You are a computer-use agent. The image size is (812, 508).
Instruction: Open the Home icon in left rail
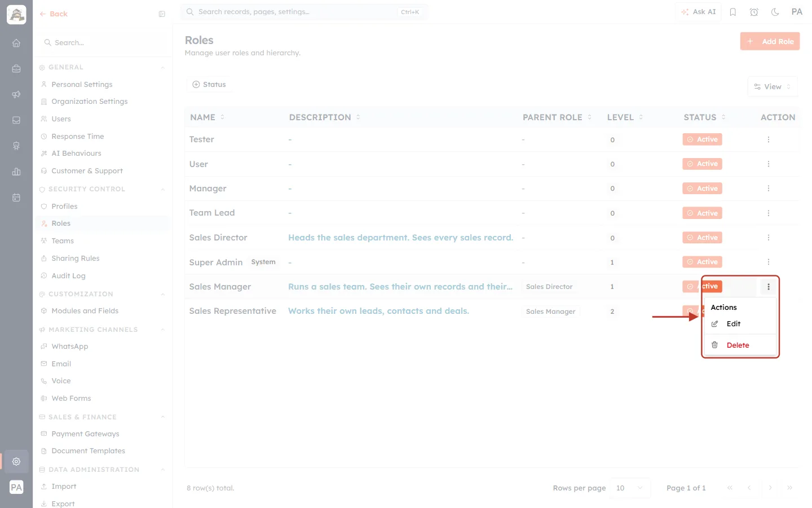pos(16,43)
